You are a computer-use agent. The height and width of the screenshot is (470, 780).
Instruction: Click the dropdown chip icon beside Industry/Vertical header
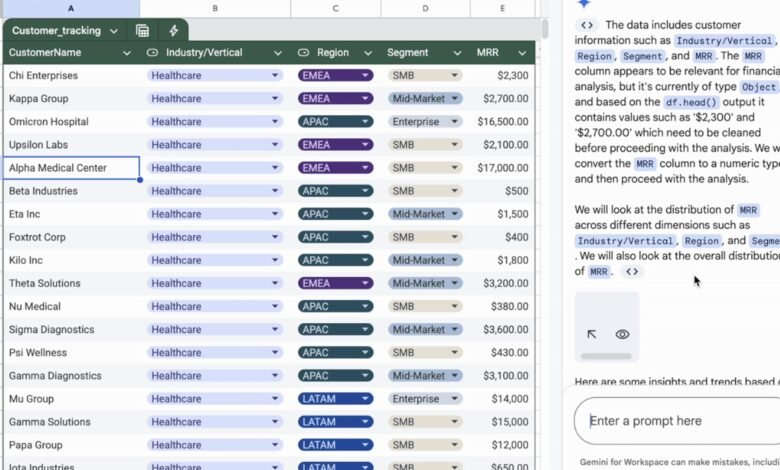coord(152,53)
